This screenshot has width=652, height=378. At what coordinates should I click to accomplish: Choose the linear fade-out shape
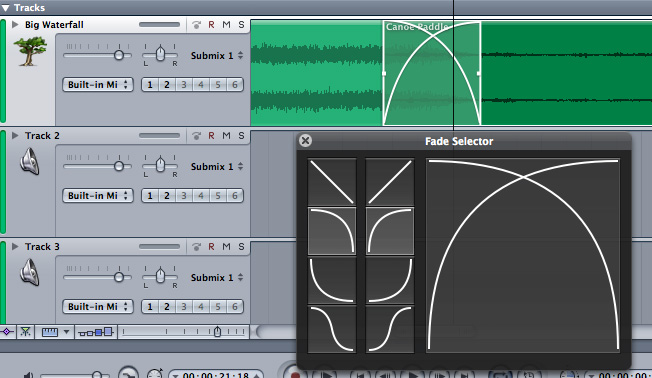click(332, 182)
